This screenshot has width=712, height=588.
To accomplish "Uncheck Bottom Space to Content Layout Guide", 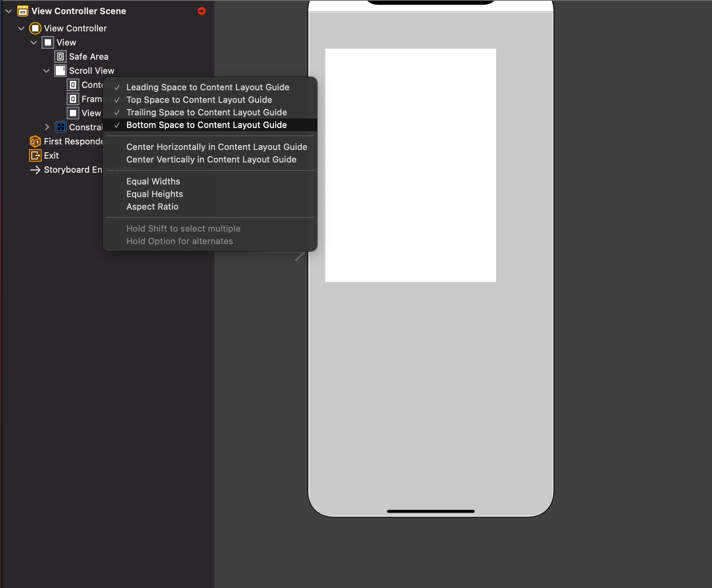I will 210,125.
